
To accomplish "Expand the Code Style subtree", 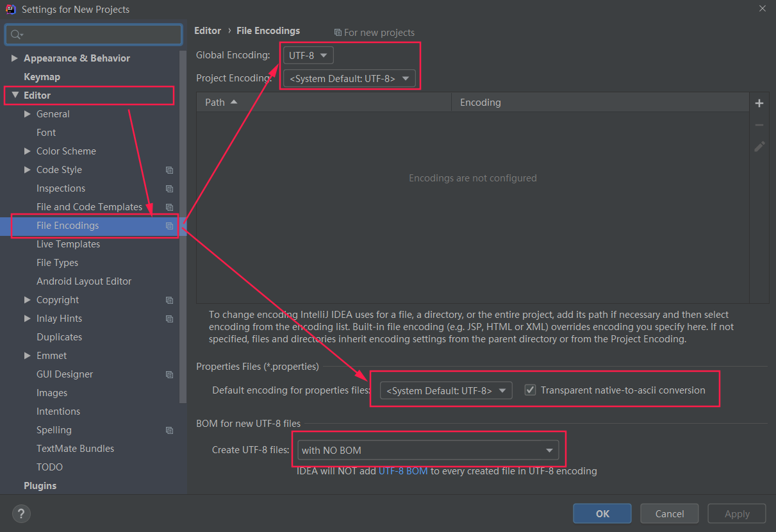I will click(x=27, y=170).
